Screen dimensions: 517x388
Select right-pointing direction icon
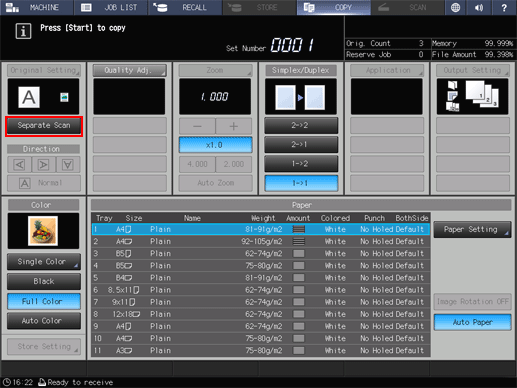pyautogui.click(x=44, y=164)
